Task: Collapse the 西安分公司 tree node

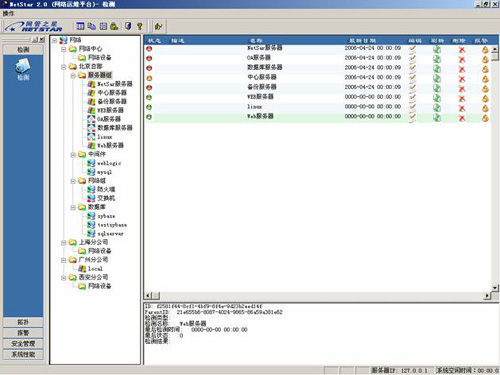Action: click(63, 278)
